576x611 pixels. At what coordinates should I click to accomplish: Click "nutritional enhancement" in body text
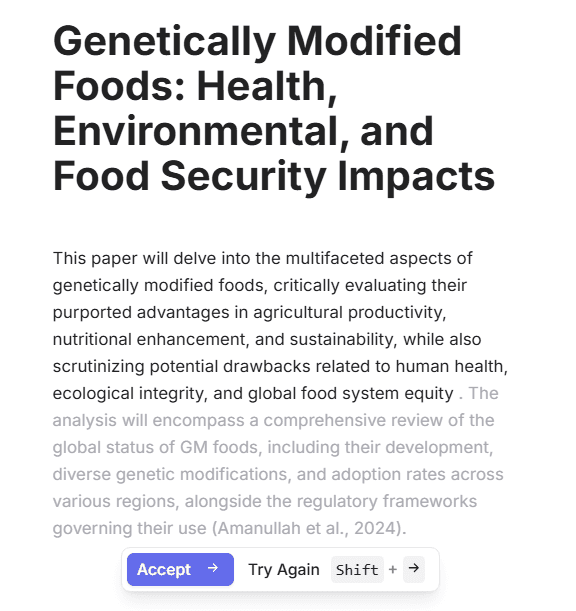pyautogui.click(x=149, y=339)
